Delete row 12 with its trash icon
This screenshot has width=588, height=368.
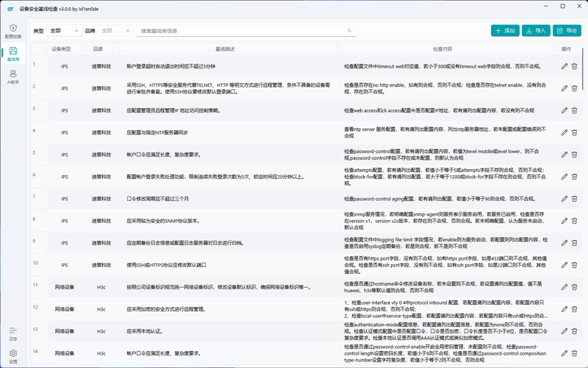click(574, 309)
